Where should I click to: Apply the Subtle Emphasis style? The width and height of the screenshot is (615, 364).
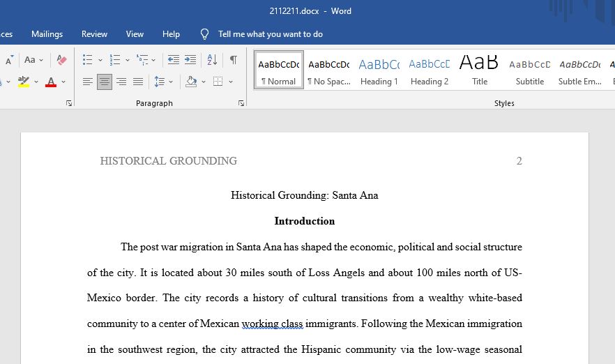[579, 70]
